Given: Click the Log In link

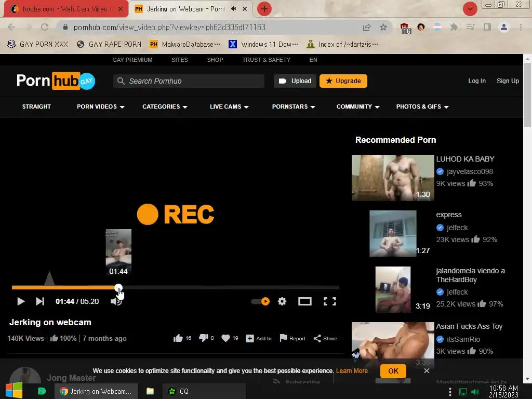Looking at the screenshot, I should click(x=477, y=81).
